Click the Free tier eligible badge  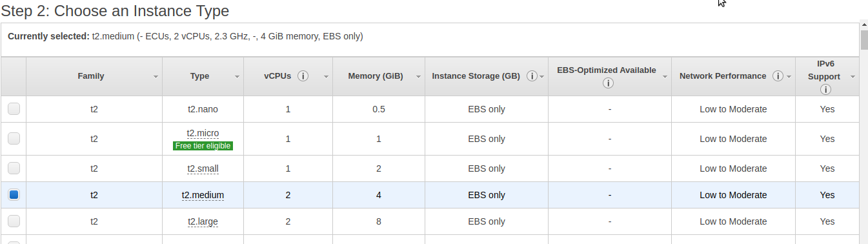click(x=203, y=146)
